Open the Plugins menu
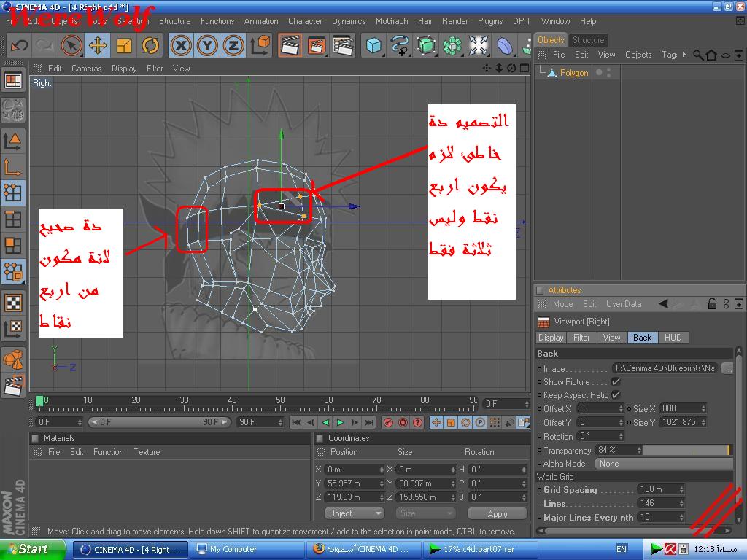Viewport: 747px width, 560px height. click(x=490, y=21)
